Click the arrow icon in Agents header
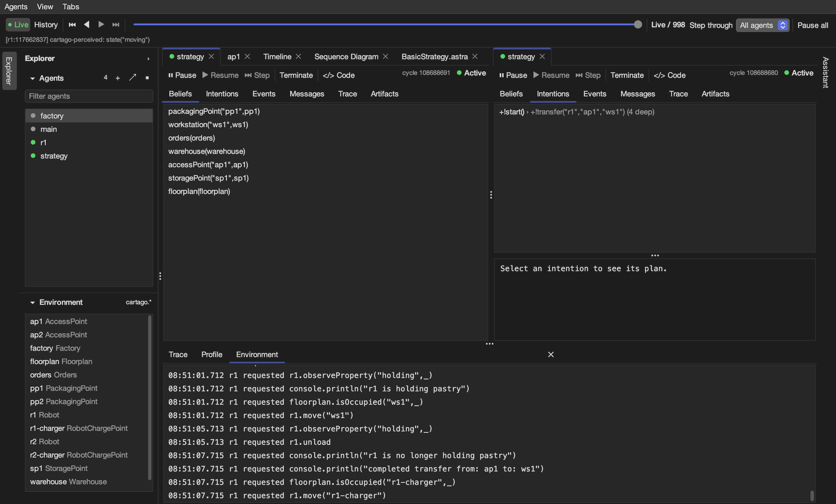The width and height of the screenshot is (836, 504). 133,78
